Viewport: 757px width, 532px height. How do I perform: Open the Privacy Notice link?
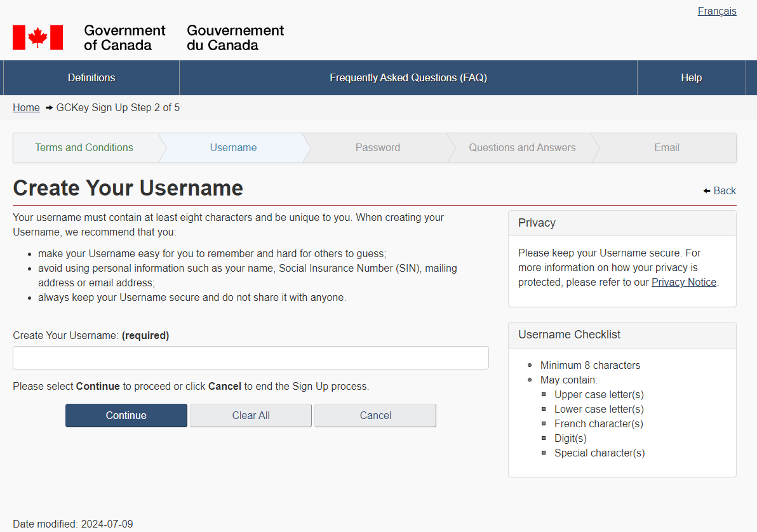[x=683, y=282]
